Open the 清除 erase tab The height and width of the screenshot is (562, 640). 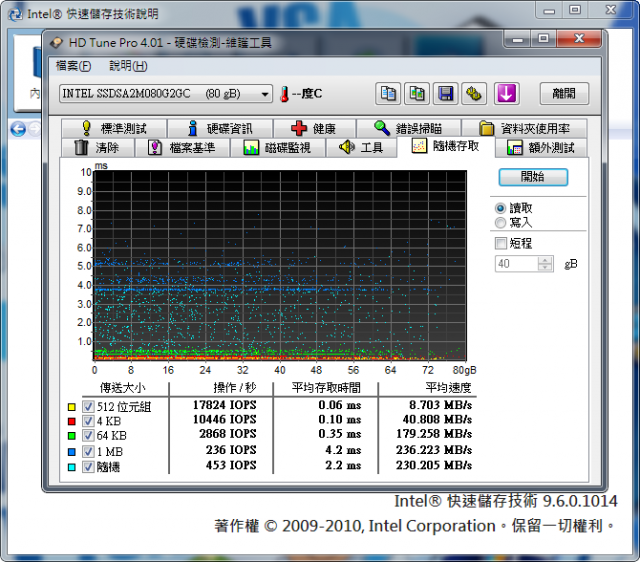(x=98, y=147)
